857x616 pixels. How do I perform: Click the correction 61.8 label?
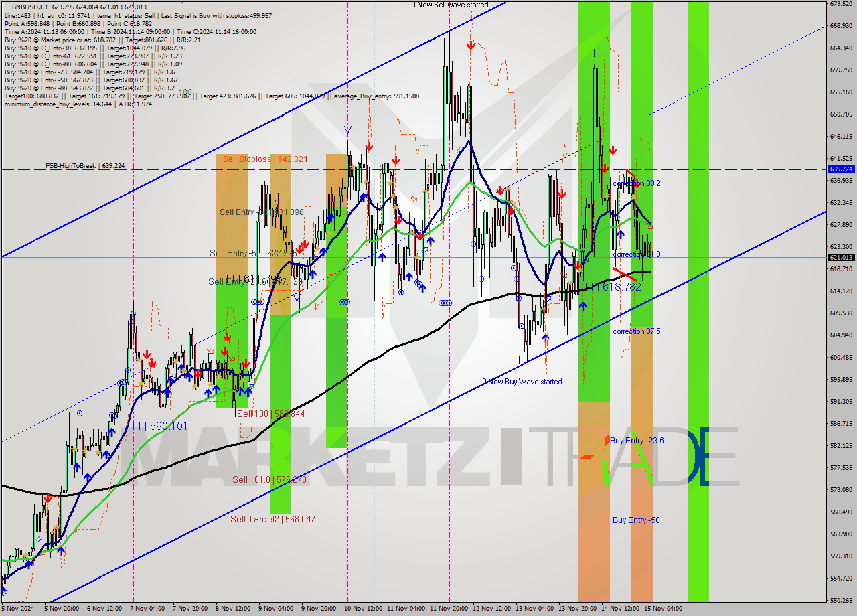click(x=637, y=254)
